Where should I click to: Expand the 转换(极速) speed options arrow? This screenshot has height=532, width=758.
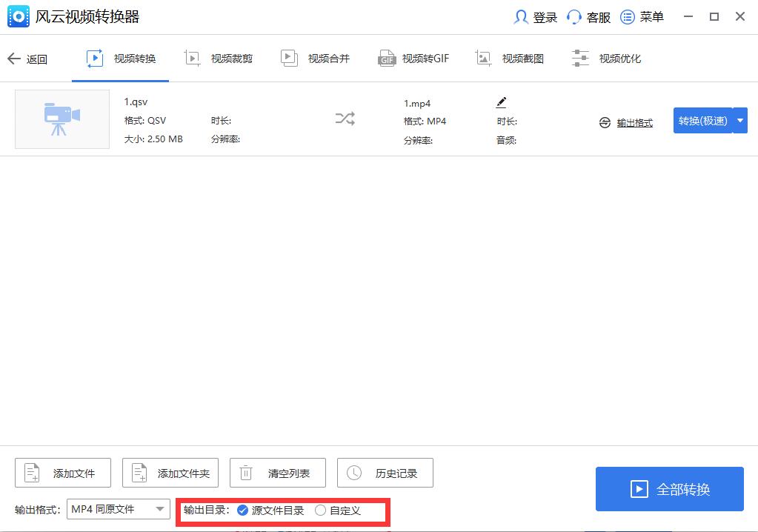739,120
